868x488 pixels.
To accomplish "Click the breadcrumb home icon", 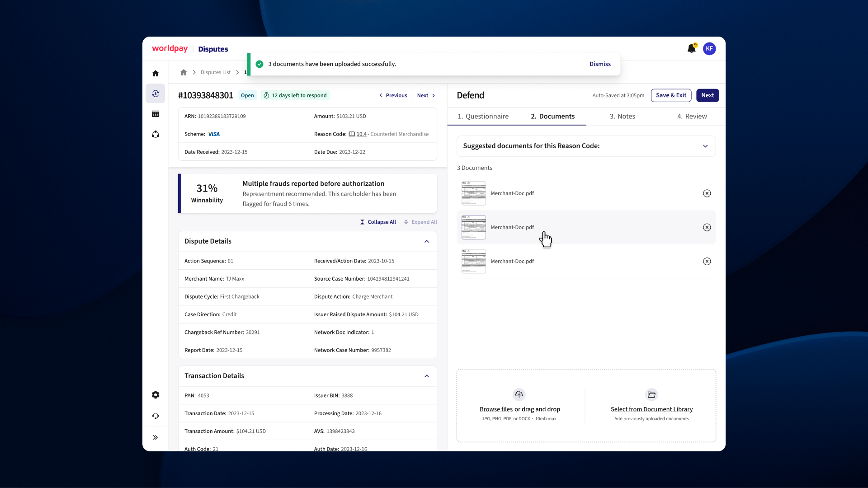I will click(x=184, y=72).
